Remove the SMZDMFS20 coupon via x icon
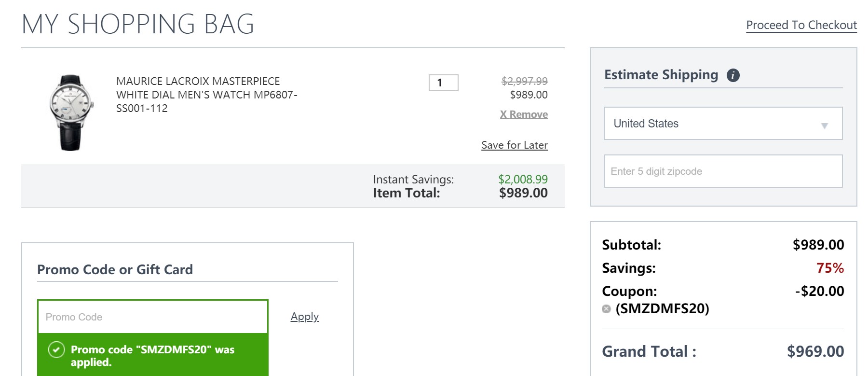Screen dimensions: 868x376 coord(606,309)
